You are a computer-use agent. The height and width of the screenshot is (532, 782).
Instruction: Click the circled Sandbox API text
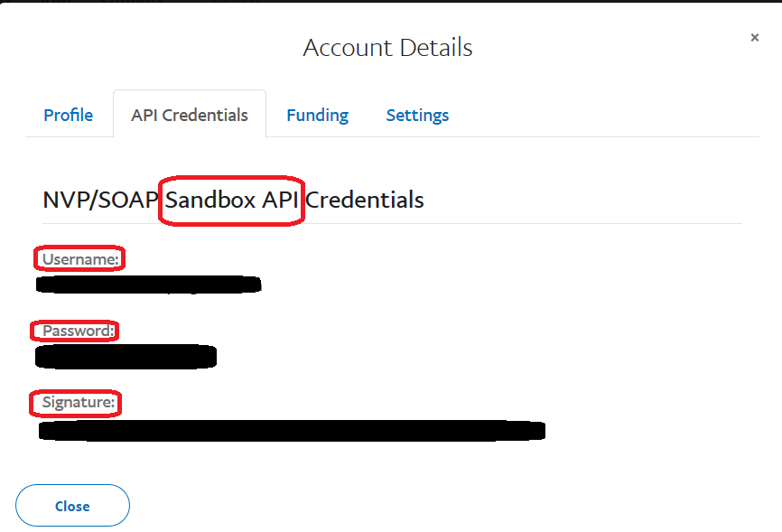pyautogui.click(x=231, y=200)
